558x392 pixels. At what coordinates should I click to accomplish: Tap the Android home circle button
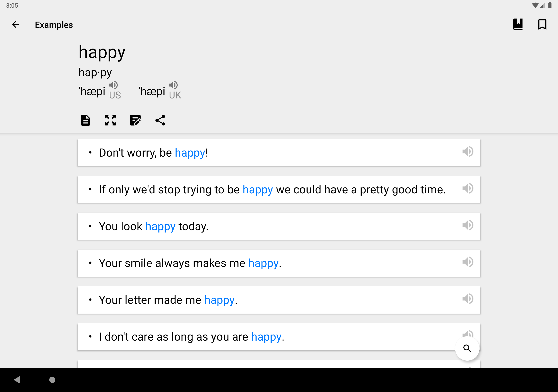pos(52,380)
